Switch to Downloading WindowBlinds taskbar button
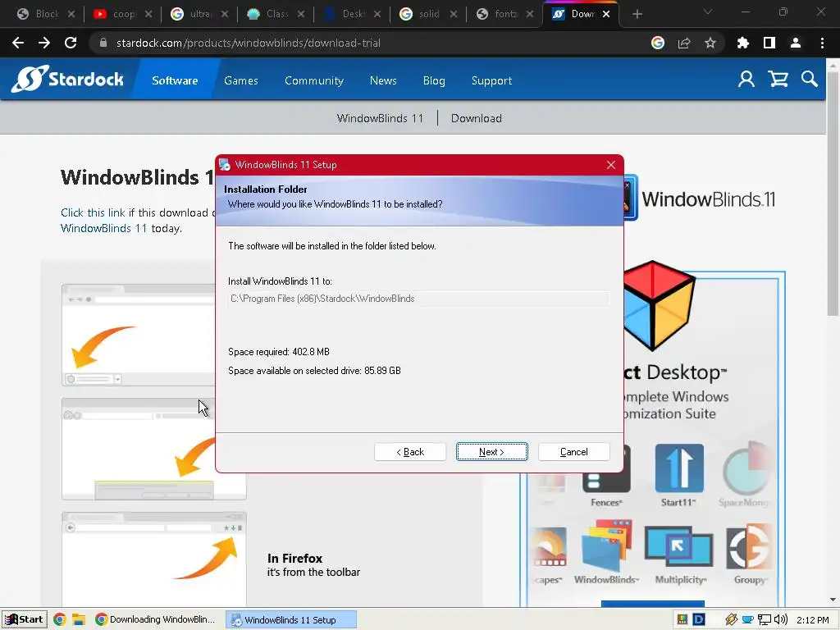 tap(155, 620)
